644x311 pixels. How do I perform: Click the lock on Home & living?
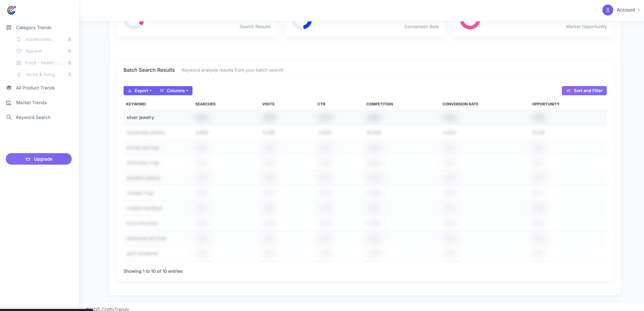(69, 75)
